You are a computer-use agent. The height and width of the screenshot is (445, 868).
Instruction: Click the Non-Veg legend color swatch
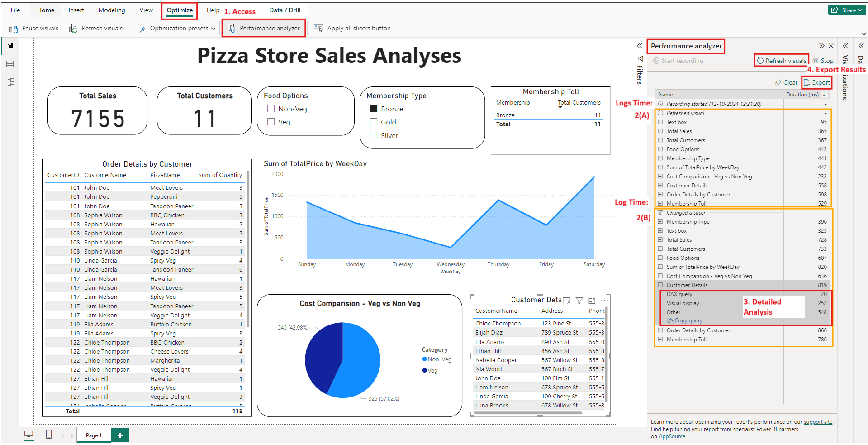(x=425, y=359)
